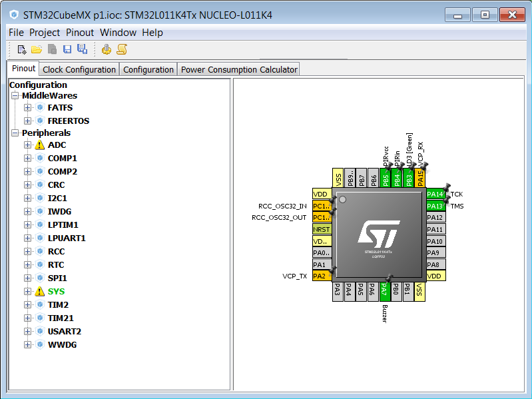Screen dimensions: 532x399
Task: Click the Open Project folder icon
Action: pos(37,49)
